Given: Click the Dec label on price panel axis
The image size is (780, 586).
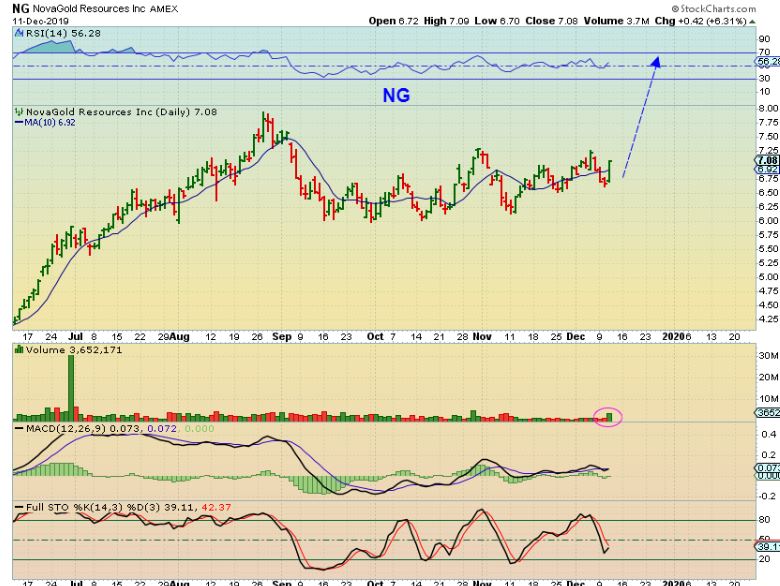Looking at the screenshot, I should [576, 337].
